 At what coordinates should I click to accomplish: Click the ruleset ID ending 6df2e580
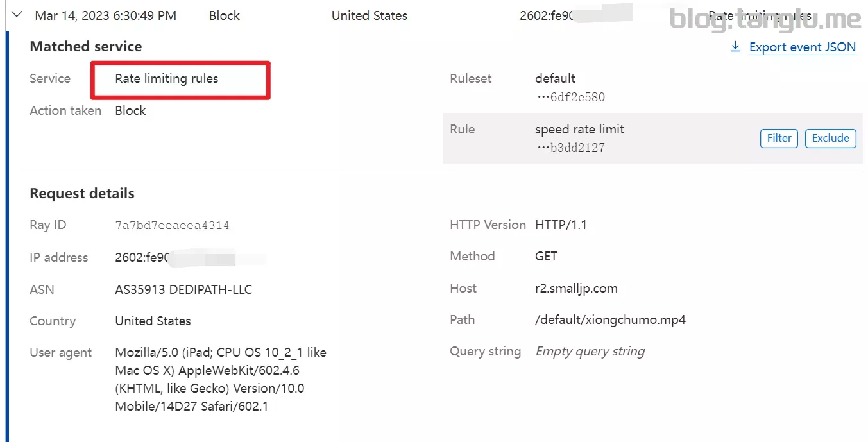pos(570,98)
